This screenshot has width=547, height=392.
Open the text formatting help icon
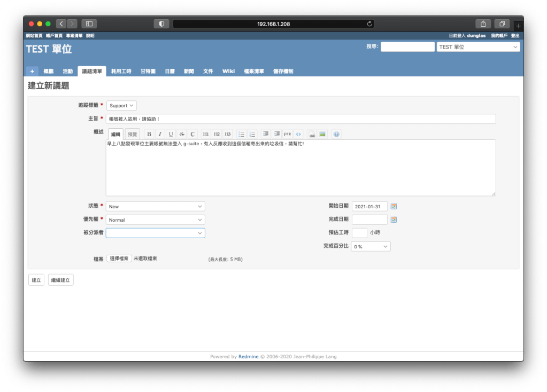pos(336,134)
